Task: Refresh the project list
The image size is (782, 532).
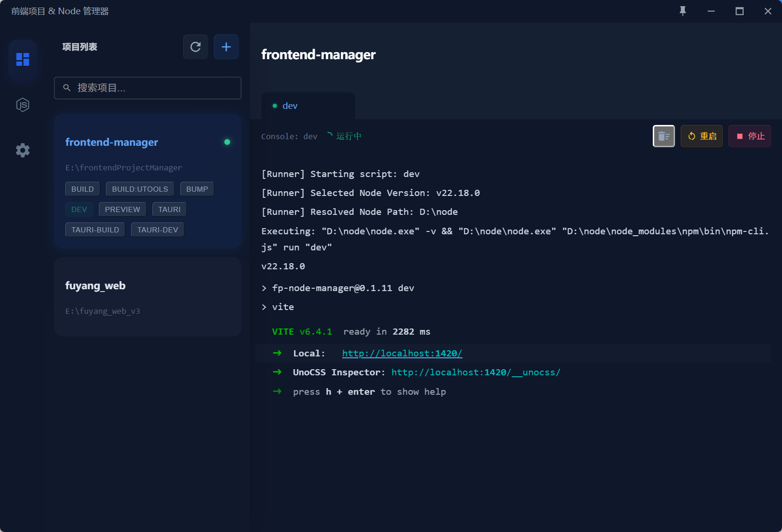Action: click(x=195, y=47)
